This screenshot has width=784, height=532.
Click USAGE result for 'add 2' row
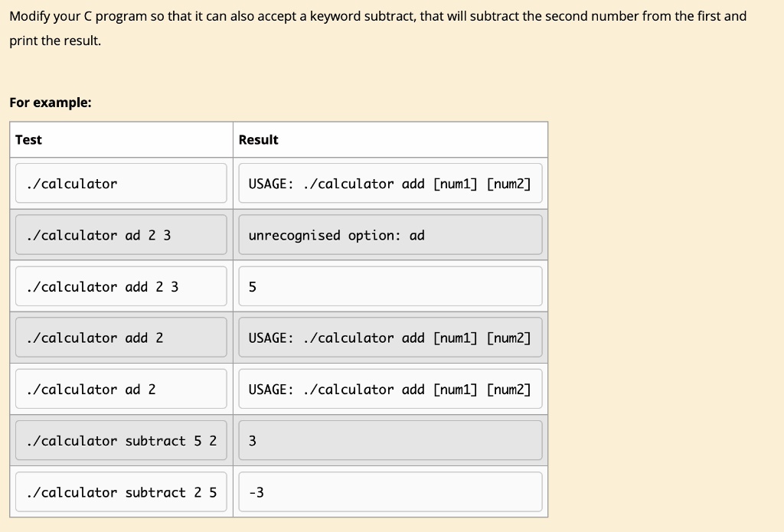coord(390,338)
